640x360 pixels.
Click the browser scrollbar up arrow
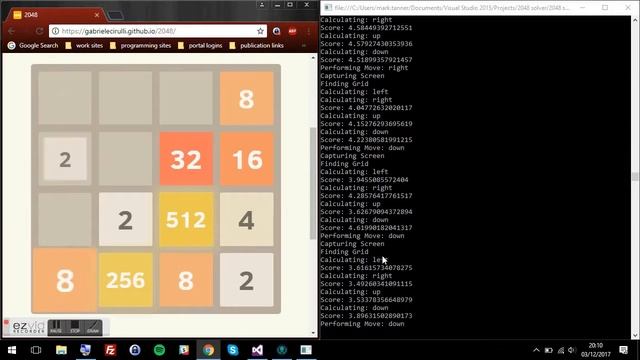(313, 58)
